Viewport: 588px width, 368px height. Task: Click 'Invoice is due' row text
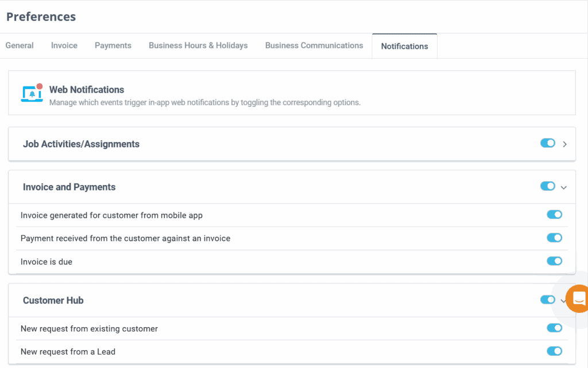47,262
